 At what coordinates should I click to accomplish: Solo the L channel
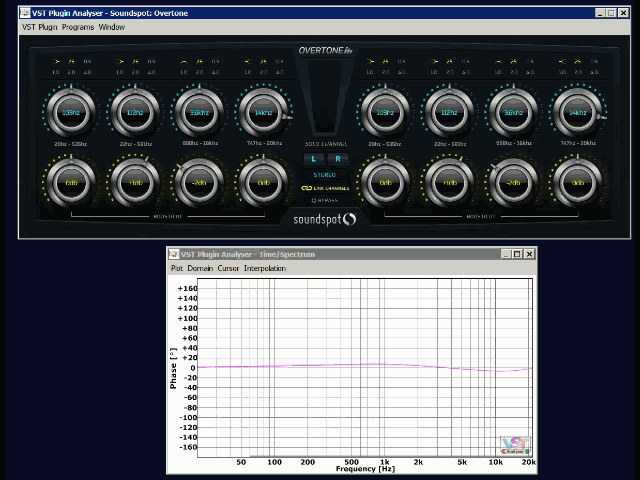click(313, 159)
